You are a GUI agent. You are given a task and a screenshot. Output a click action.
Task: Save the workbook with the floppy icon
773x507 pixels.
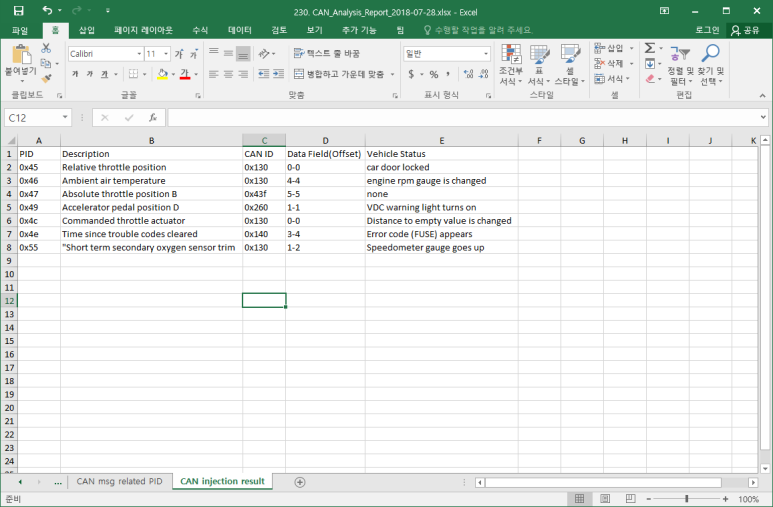click(x=18, y=10)
